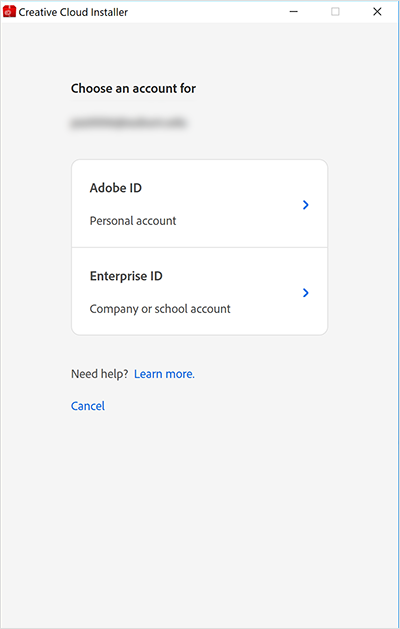Click the disabled maximize window button
The image size is (400, 629).
coord(335,12)
